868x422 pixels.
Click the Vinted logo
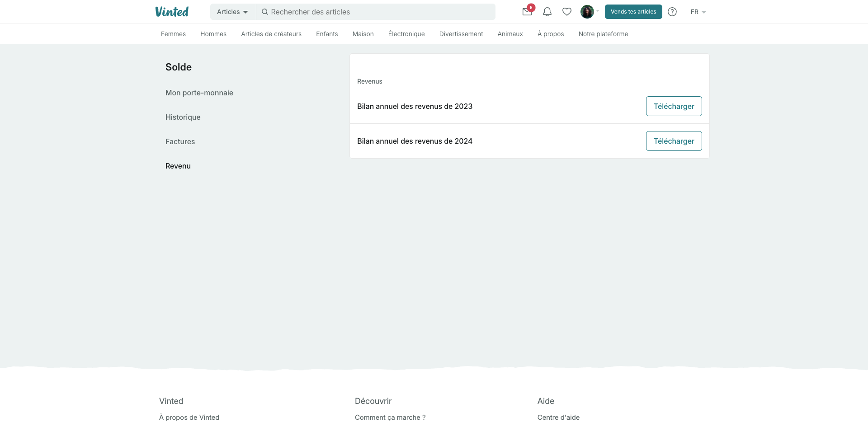point(172,12)
